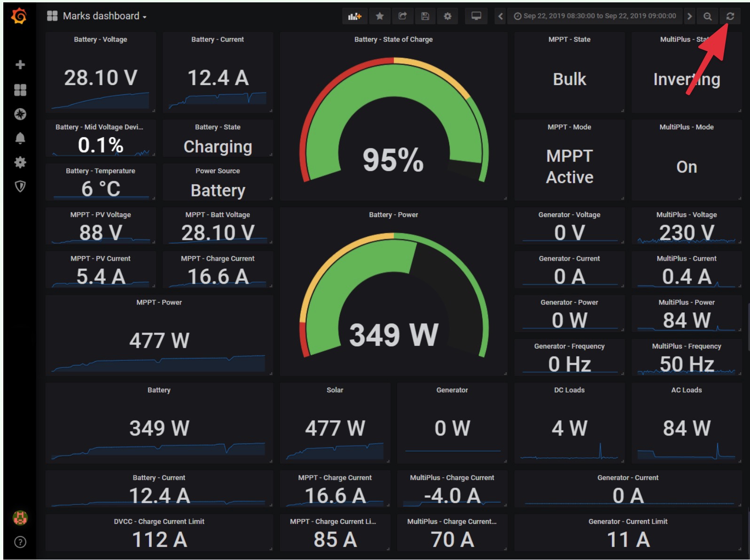
Task: Click the 0.1% mid voltage deviation value
Action: (x=101, y=145)
